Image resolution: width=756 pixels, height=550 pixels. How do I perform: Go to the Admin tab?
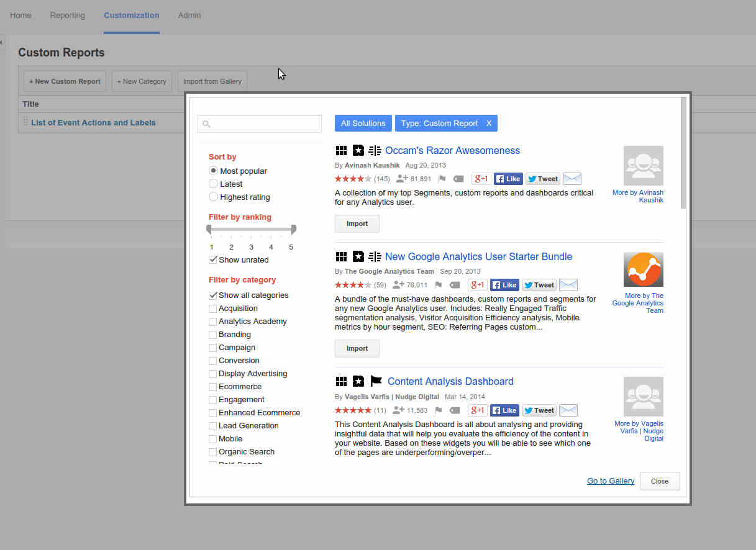(189, 16)
